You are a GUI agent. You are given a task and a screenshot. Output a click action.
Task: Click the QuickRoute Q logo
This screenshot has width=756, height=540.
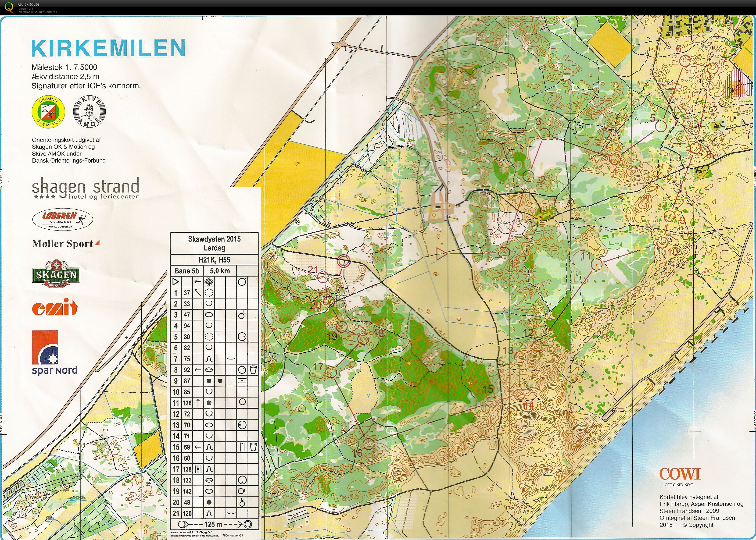click(9, 7)
